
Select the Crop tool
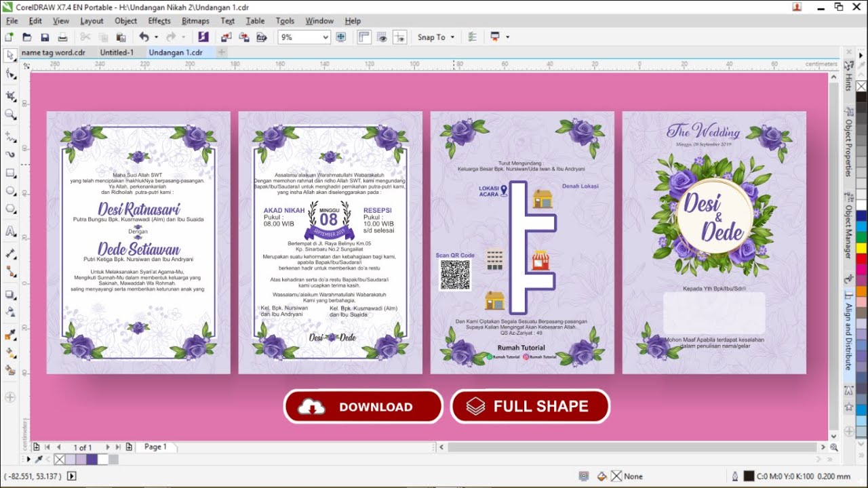[10, 96]
